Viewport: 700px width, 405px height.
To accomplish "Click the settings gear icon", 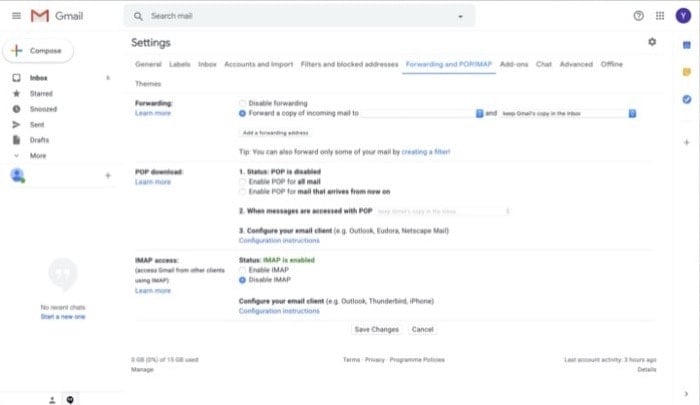I will point(652,42).
